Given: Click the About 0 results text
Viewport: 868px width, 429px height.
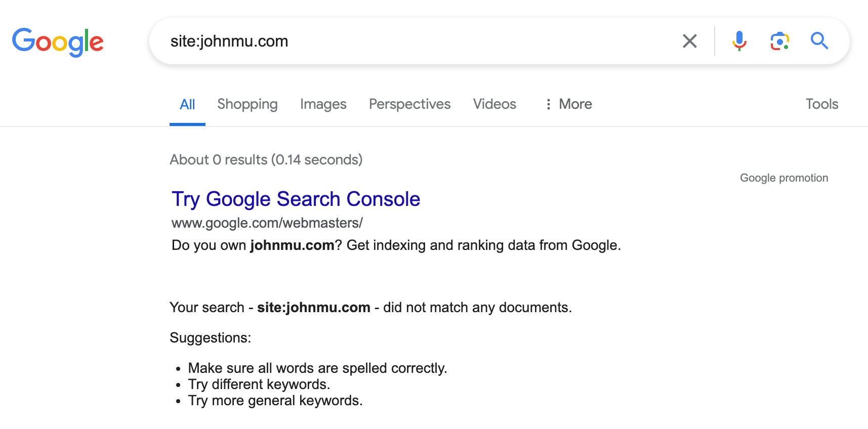Looking at the screenshot, I should pos(266,160).
